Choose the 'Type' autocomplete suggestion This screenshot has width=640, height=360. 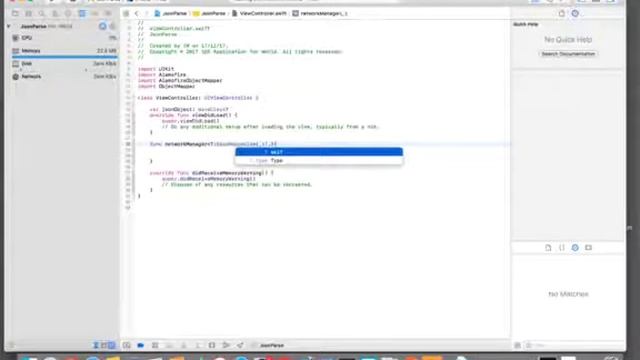click(319, 160)
